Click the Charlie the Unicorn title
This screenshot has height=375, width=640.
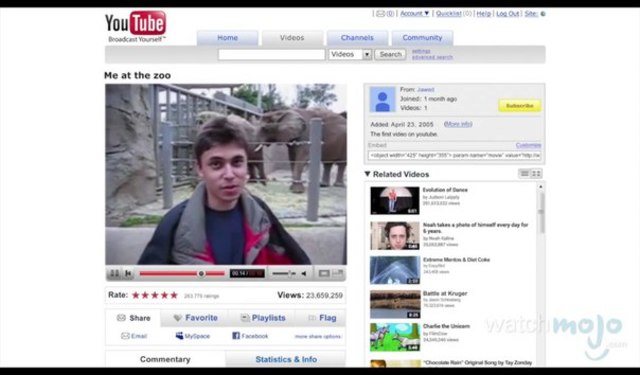coord(446,326)
